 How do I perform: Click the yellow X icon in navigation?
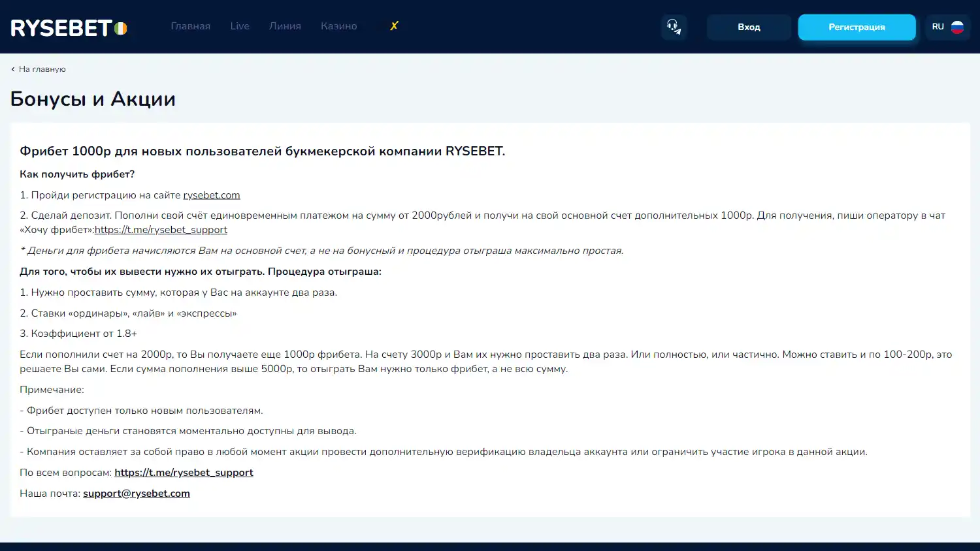(394, 25)
